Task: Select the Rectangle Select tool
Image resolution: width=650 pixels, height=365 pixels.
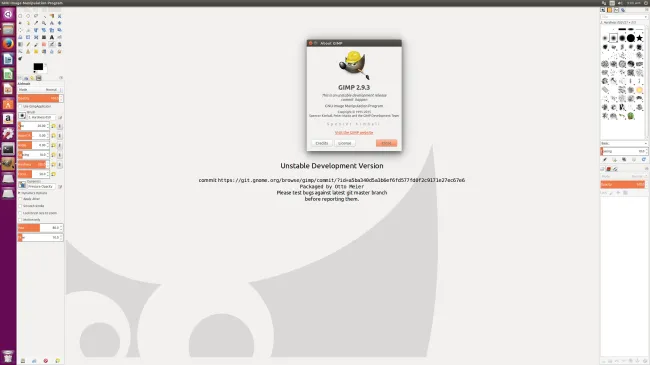Action: 20,16
